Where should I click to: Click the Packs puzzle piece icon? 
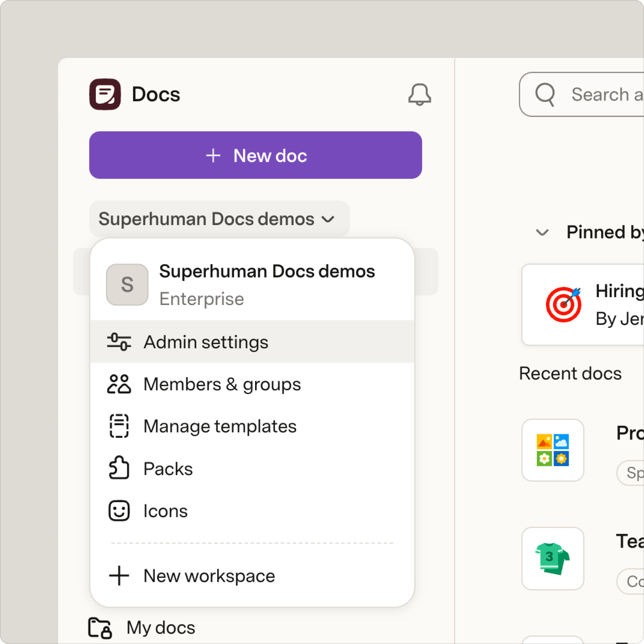pos(119,468)
